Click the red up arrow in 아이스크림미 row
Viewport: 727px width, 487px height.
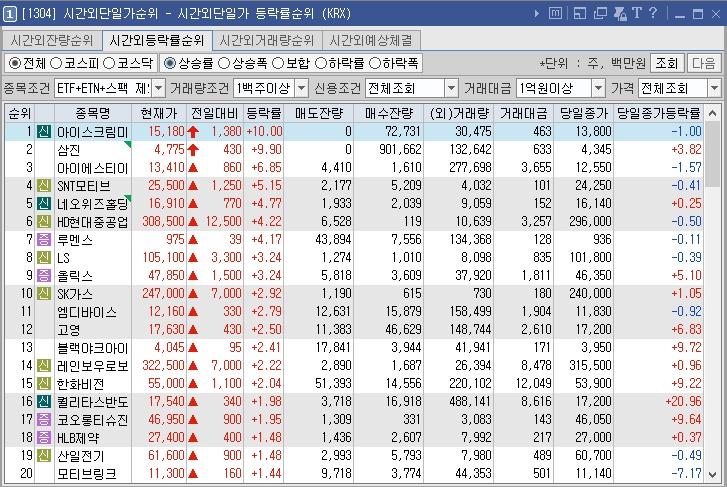[193, 132]
